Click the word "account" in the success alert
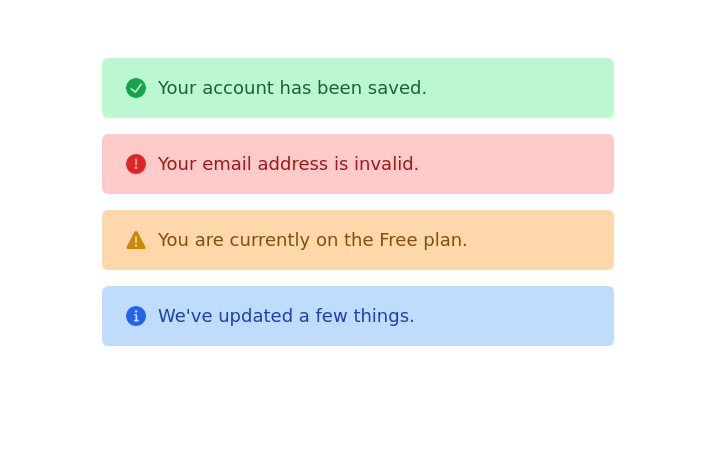Screen dimensions: 719x461 tap(236, 89)
